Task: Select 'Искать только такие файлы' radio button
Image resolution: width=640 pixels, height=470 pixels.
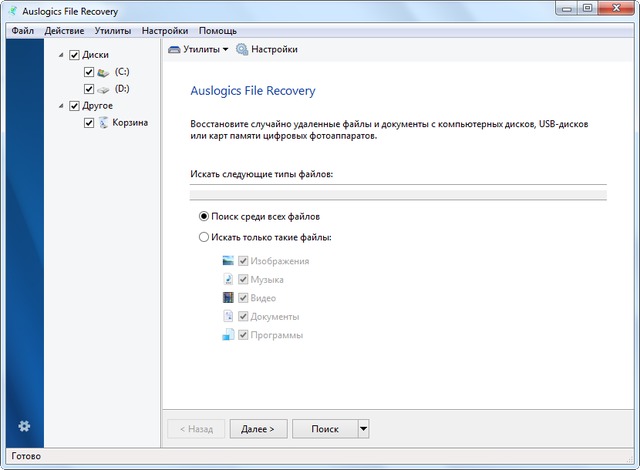Action: click(x=204, y=237)
